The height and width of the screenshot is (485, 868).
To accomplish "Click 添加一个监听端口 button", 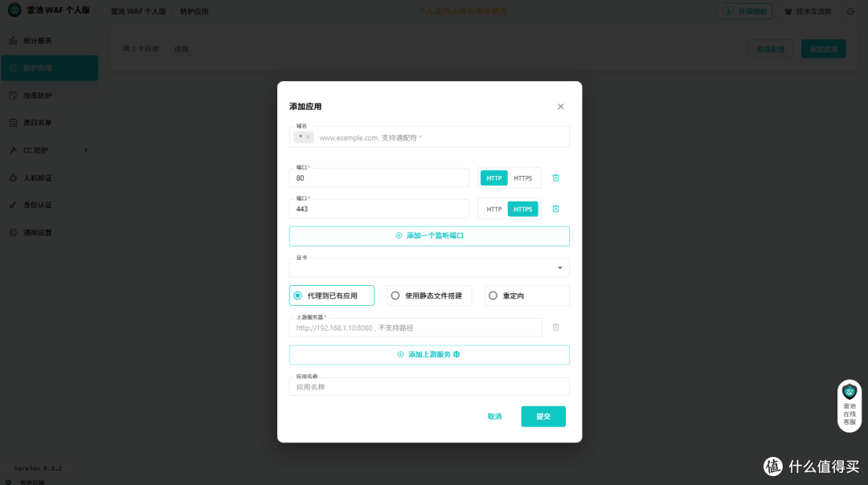I will 429,235.
